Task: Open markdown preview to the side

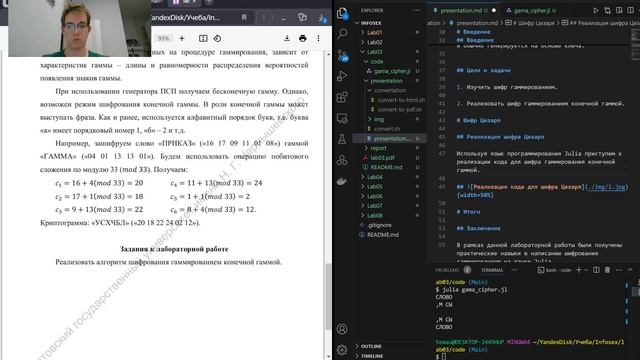Action: click(619, 10)
